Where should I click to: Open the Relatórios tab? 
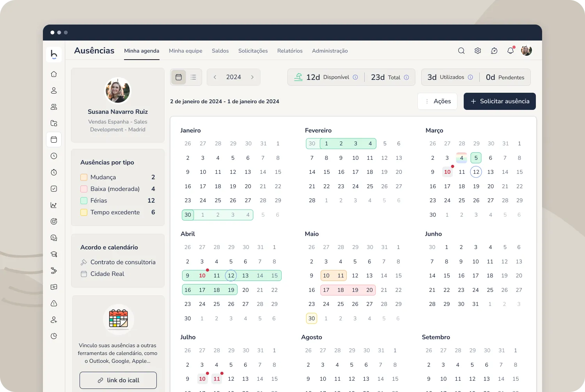click(290, 51)
